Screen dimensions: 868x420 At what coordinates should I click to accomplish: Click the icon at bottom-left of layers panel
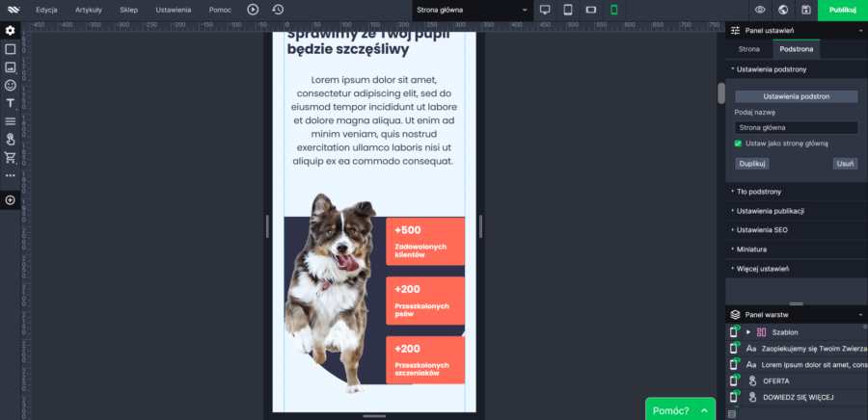pyautogui.click(x=732, y=414)
